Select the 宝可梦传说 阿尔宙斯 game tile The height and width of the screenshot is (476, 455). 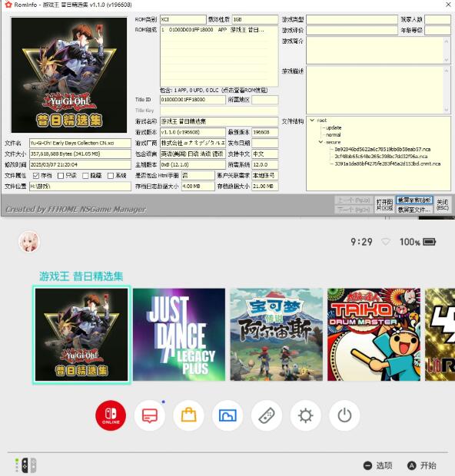276,335
